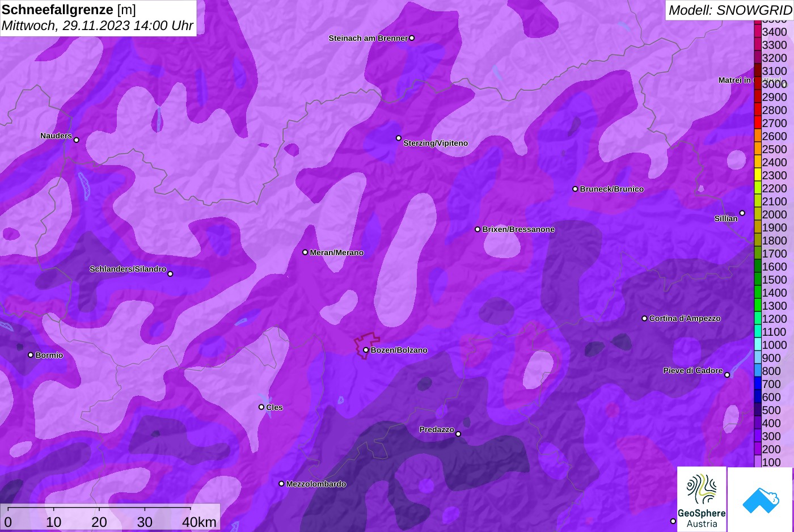Click the unlabeled dot beside GeoSphere logo
Screen dimensions: 794x532
pyautogui.click(x=673, y=521)
